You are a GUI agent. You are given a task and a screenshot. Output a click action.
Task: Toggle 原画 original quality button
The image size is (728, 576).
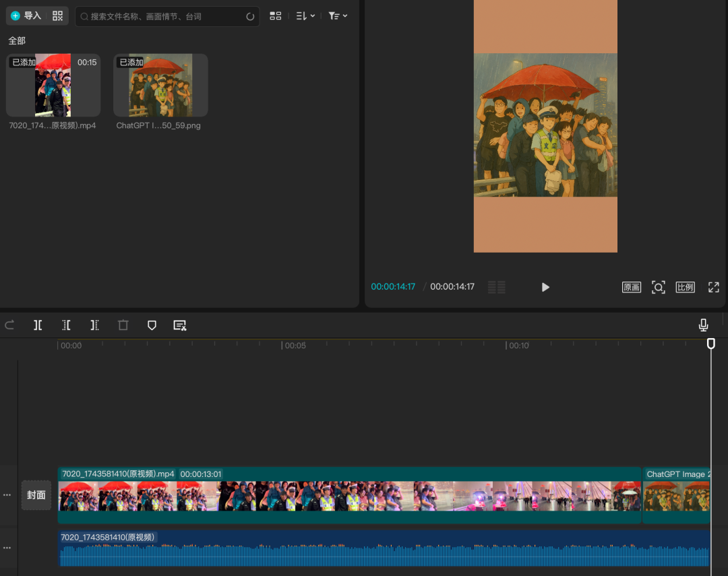click(632, 287)
